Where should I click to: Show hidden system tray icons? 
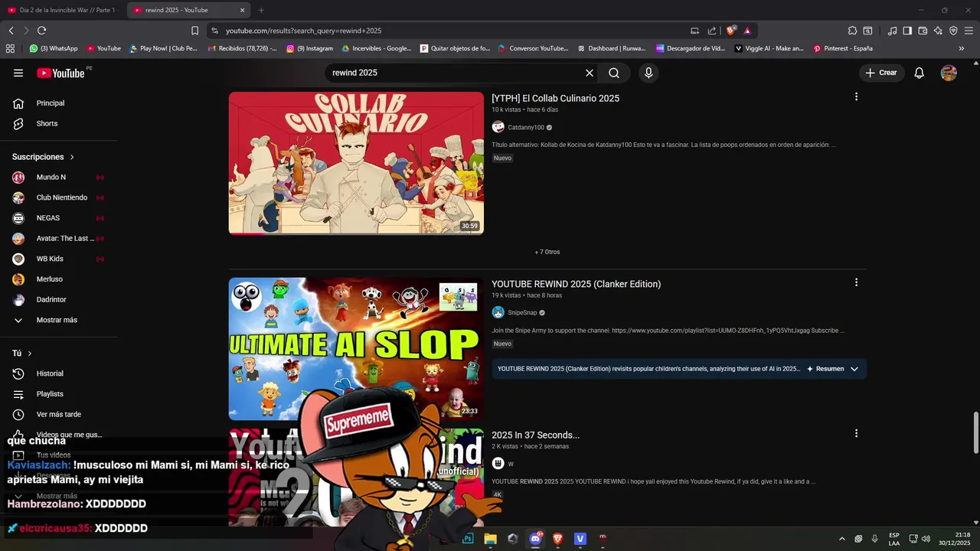[842, 539]
